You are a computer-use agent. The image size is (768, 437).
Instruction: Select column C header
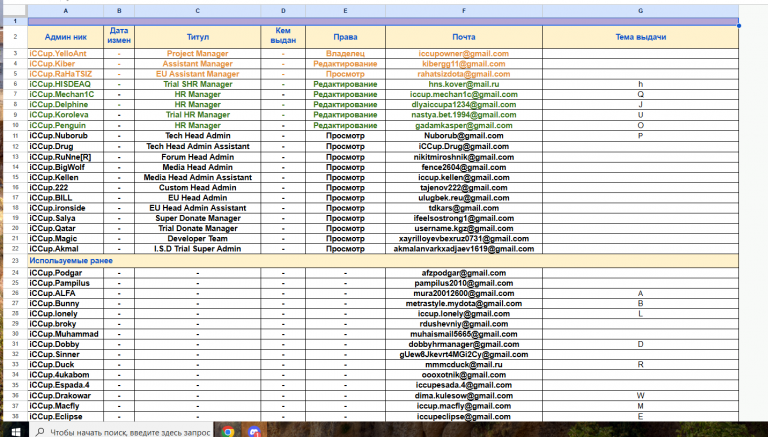197,11
